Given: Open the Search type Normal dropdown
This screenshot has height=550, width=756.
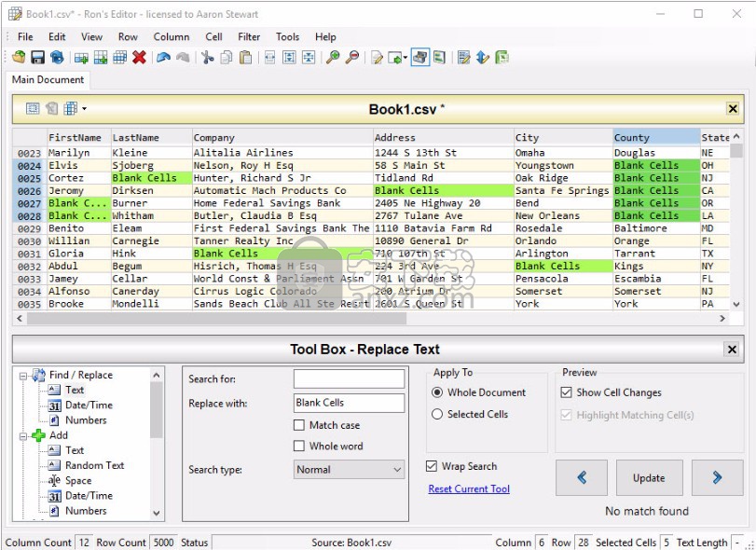Looking at the screenshot, I should click(349, 470).
